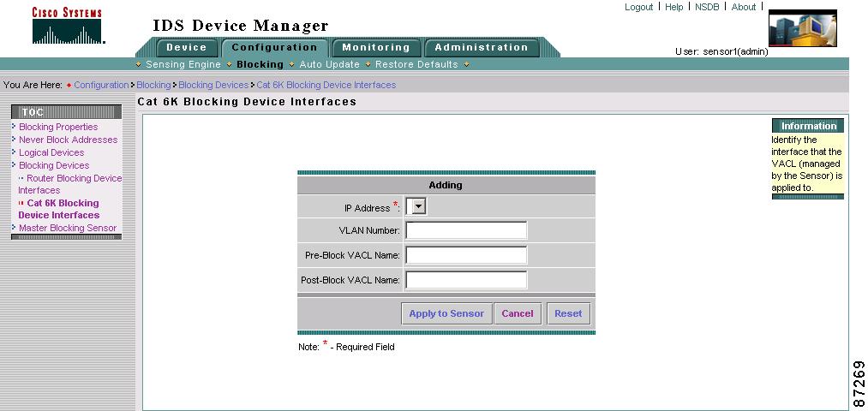Open Logical Devices in TOC
The height and width of the screenshot is (411, 868).
click(x=51, y=152)
